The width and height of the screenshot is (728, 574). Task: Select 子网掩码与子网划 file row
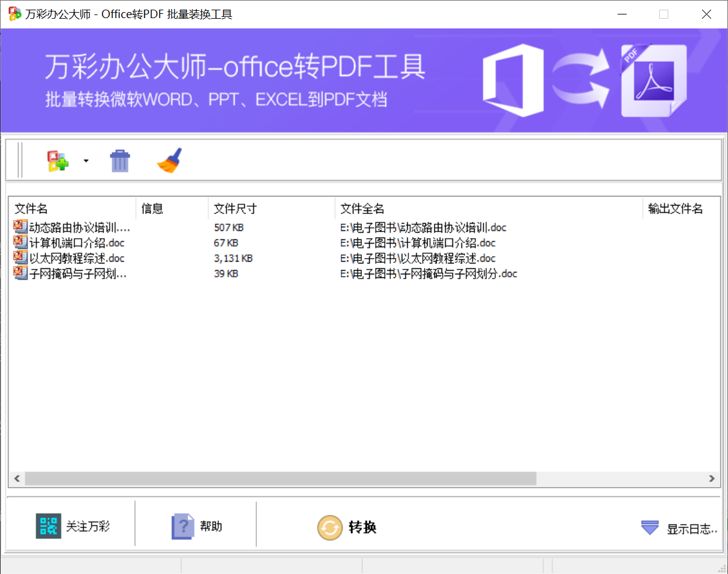364,274
